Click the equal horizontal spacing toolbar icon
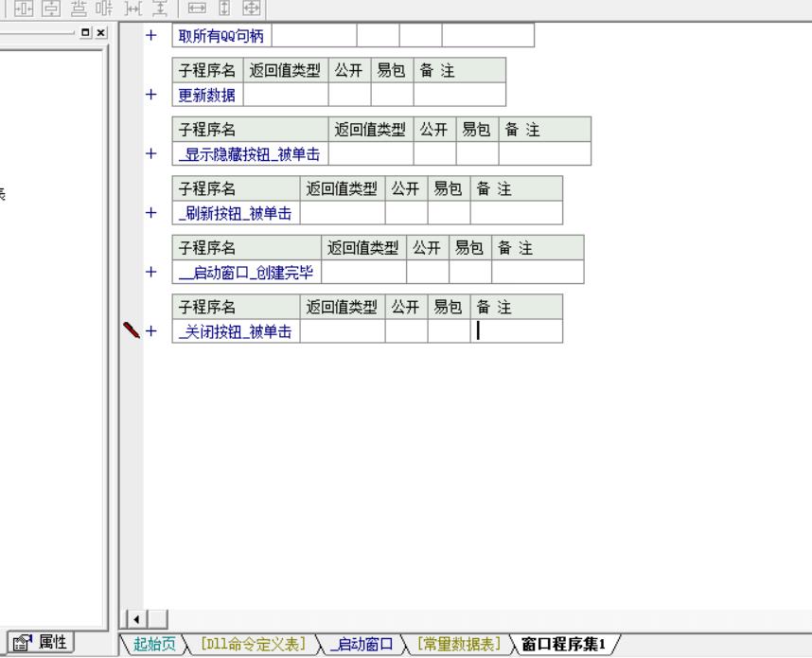The width and height of the screenshot is (812, 658). coord(103,9)
